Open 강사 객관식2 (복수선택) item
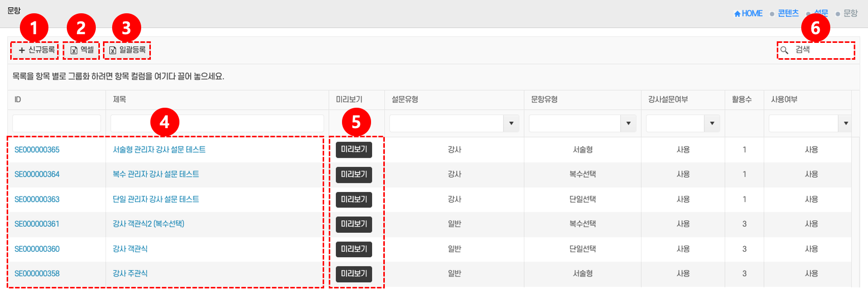 148,224
